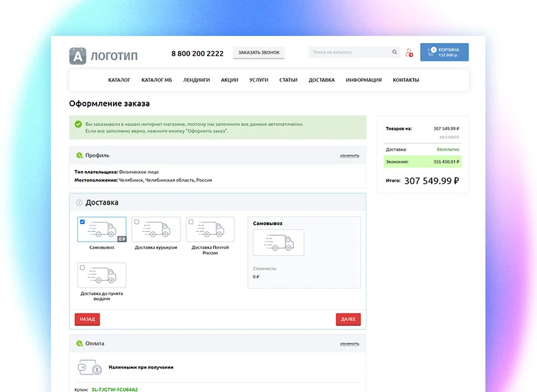The width and height of the screenshot is (537, 392).
Task: Click the wallet icon for cash payment
Action: [89, 367]
